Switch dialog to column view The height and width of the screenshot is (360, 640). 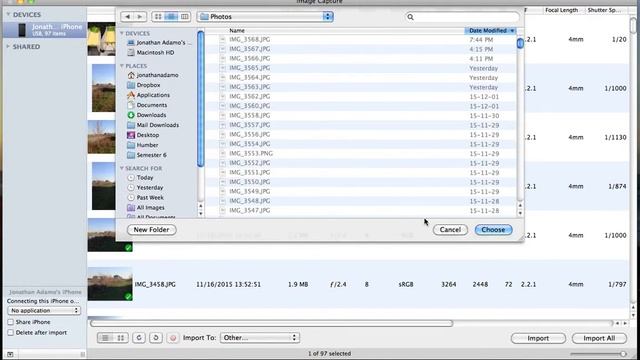[x=184, y=17]
